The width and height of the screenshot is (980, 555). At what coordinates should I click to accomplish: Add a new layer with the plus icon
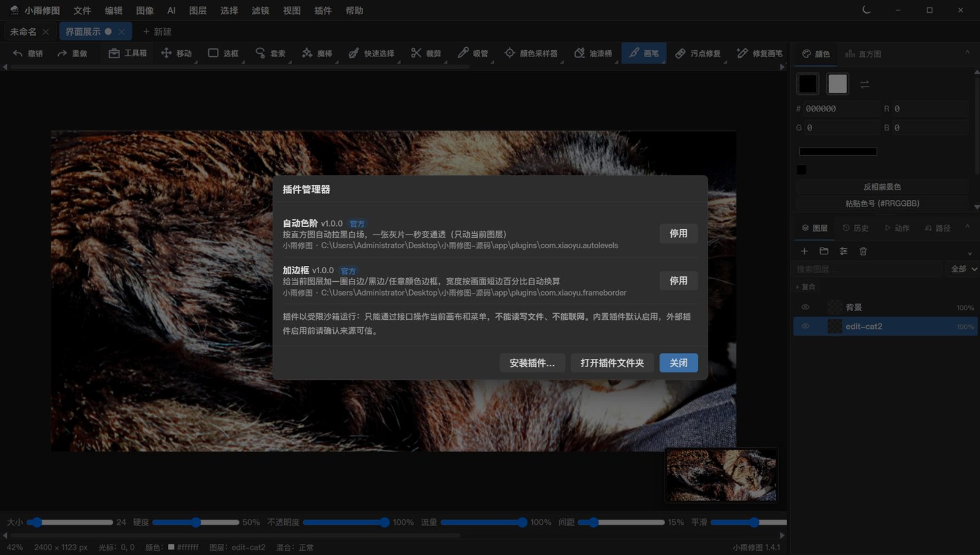(804, 251)
